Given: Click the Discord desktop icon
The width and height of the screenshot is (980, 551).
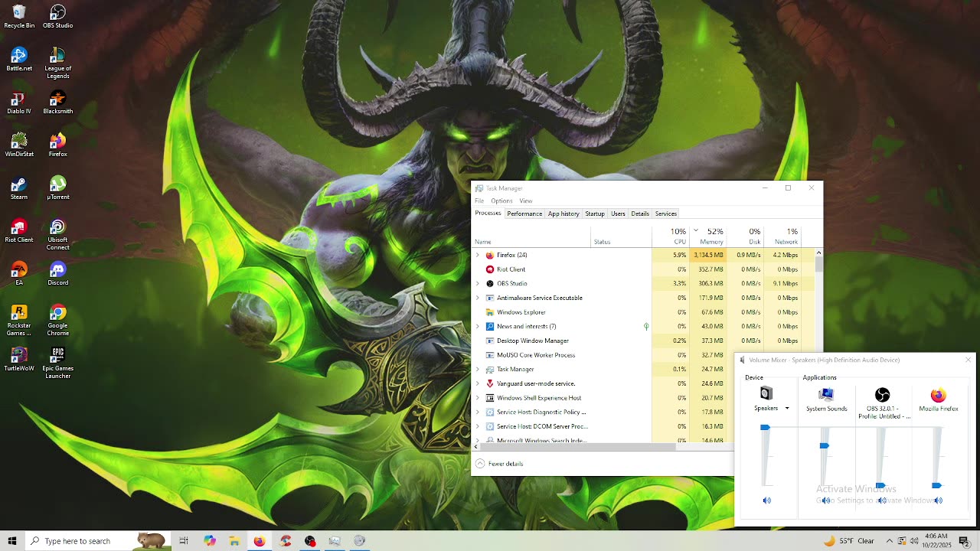Looking at the screenshot, I should click(57, 274).
